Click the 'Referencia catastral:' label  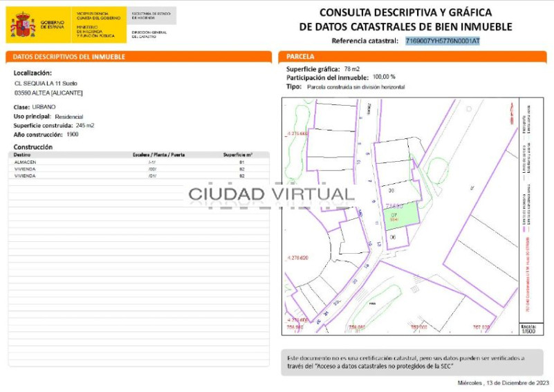[x=365, y=41]
